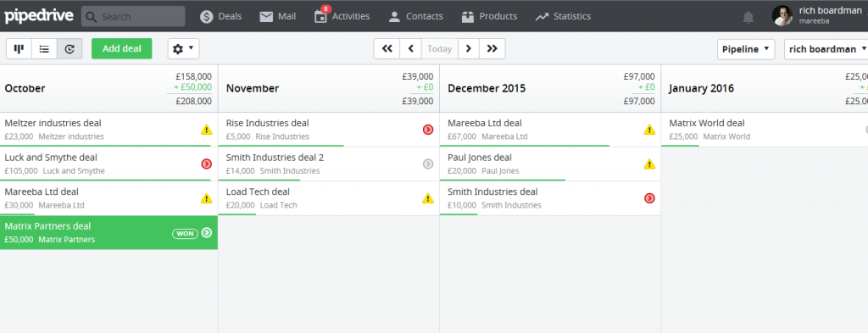
Task: Go to Statistics in top navigation
Action: point(563,17)
